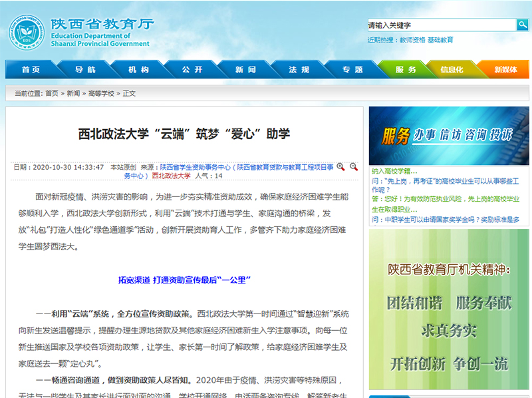Click the Education Department round logo

(27, 33)
